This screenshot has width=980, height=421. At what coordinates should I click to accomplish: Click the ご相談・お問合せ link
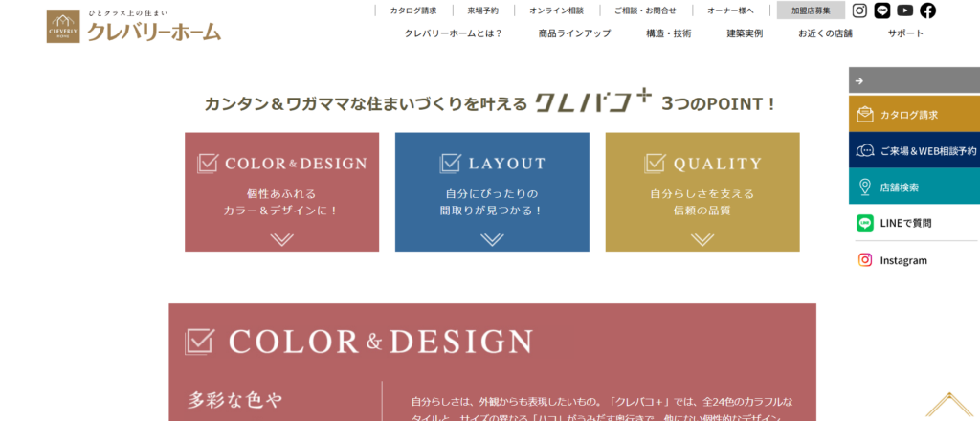pyautogui.click(x=645, y=11)
